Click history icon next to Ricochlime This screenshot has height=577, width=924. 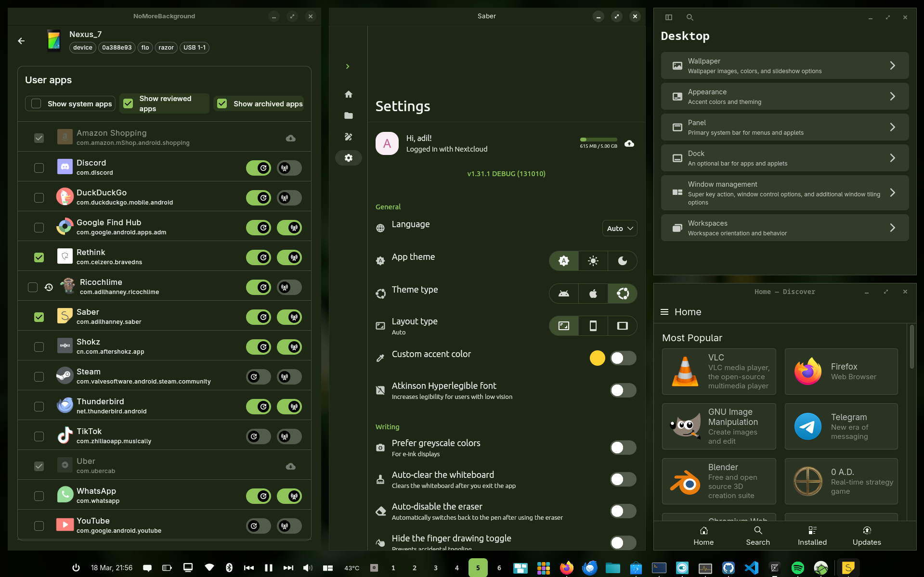49,287
